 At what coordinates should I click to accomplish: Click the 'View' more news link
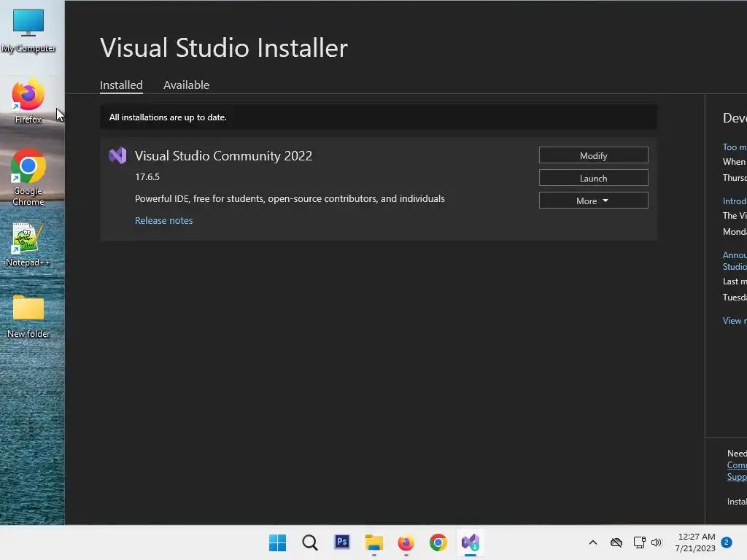pos(735,321)
